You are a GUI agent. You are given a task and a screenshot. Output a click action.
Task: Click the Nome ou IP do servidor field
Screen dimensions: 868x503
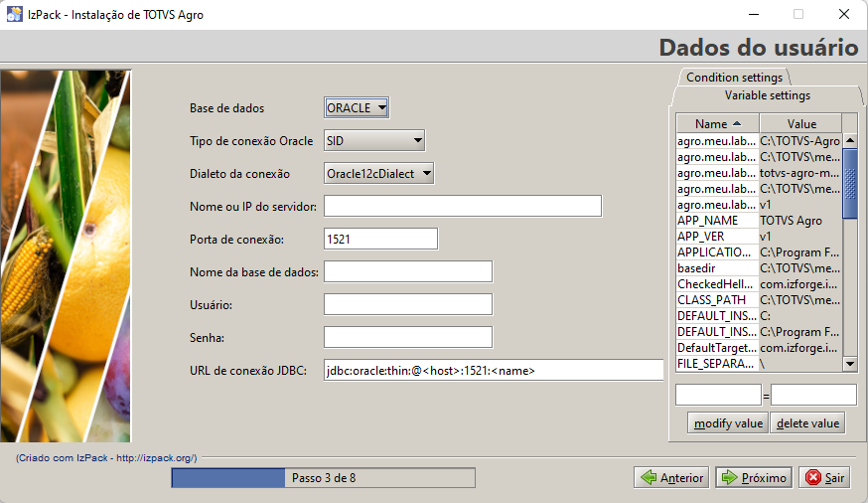point(463,206)
